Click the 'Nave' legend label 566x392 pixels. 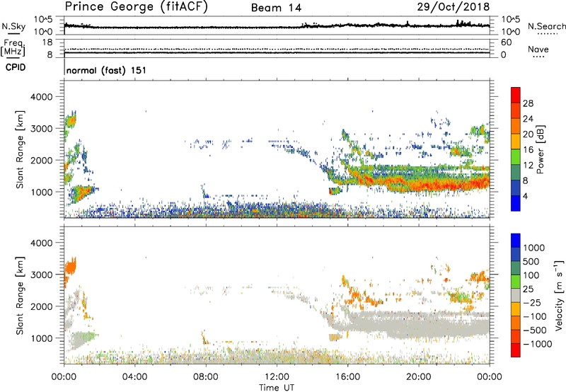538,49
